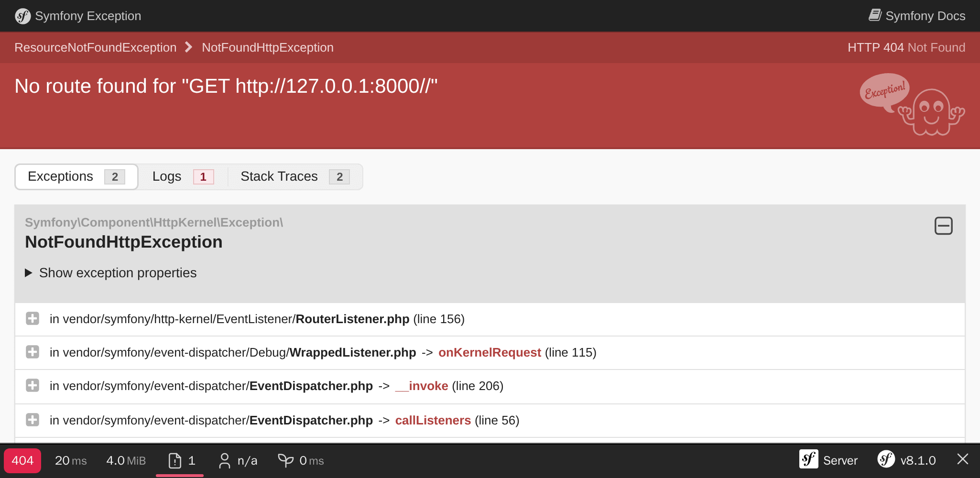Screen dimensions: 980x478
Task: Click the No route found error message
Action: [x=226, y=86]
